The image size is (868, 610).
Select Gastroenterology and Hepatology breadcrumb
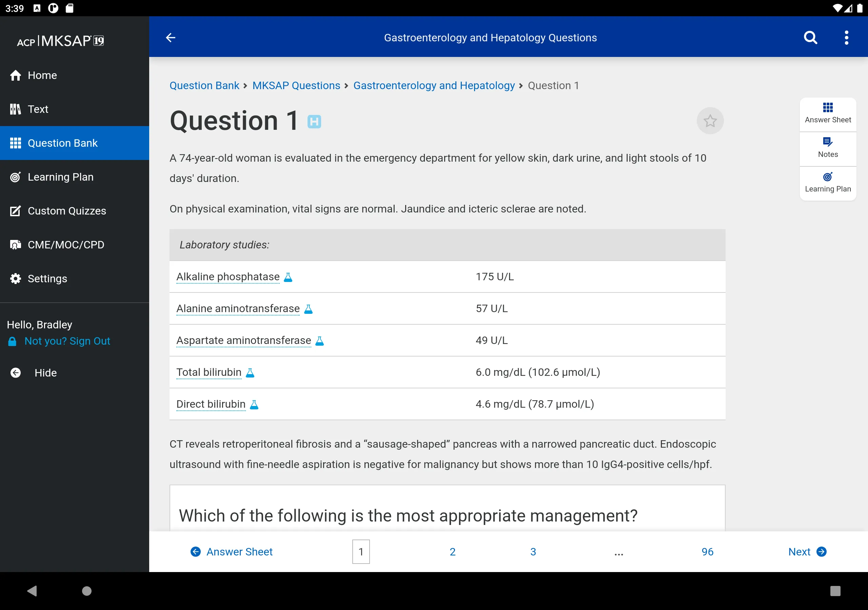click(434, 84)
